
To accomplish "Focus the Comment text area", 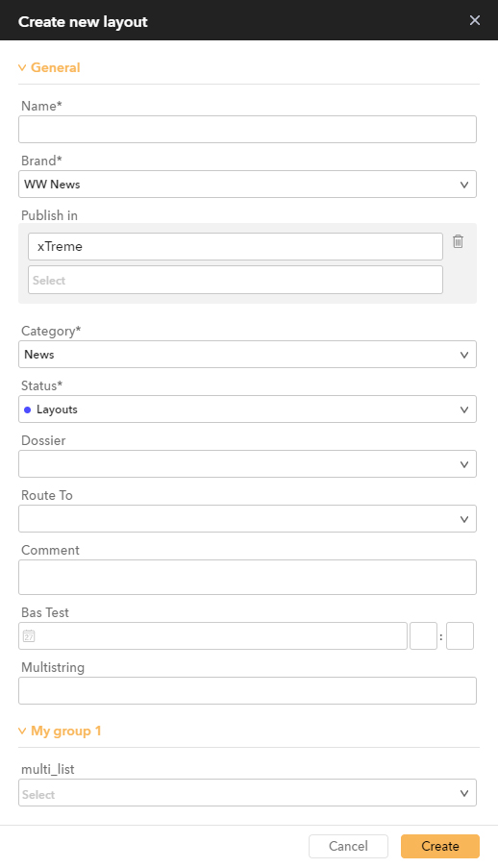I will [x=248, y=578].
